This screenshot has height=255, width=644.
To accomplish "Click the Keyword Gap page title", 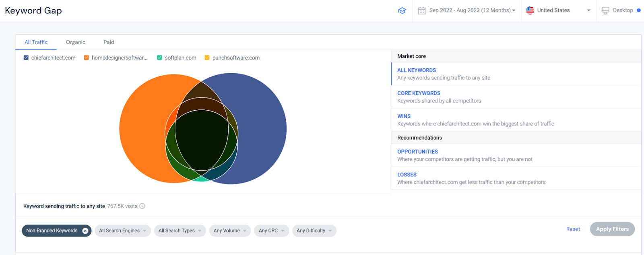I will (33, 11).
